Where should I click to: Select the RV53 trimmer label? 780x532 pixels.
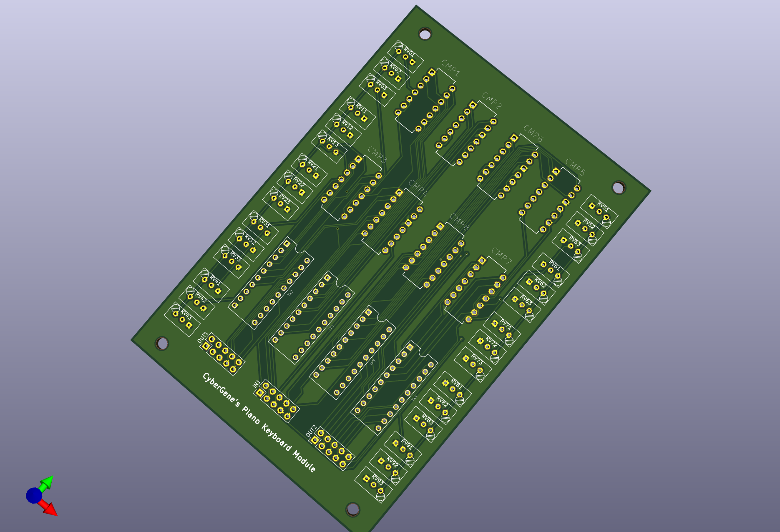575,241
